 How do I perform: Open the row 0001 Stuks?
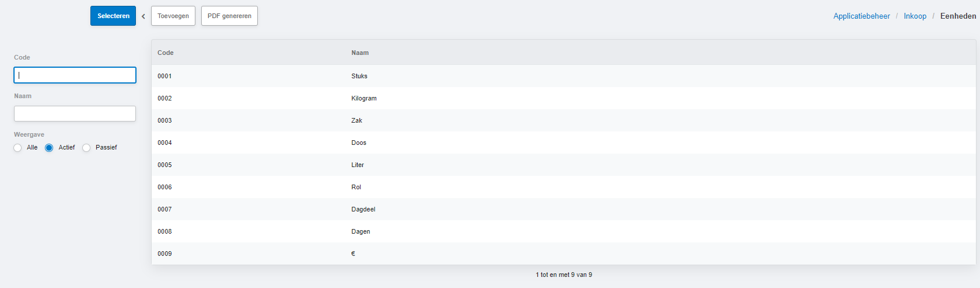click(x=563, y=76)
